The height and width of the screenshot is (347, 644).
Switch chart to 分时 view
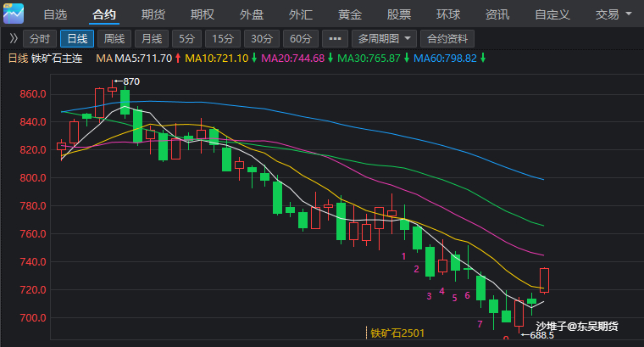pyautogui.click(x=40, y=39)
